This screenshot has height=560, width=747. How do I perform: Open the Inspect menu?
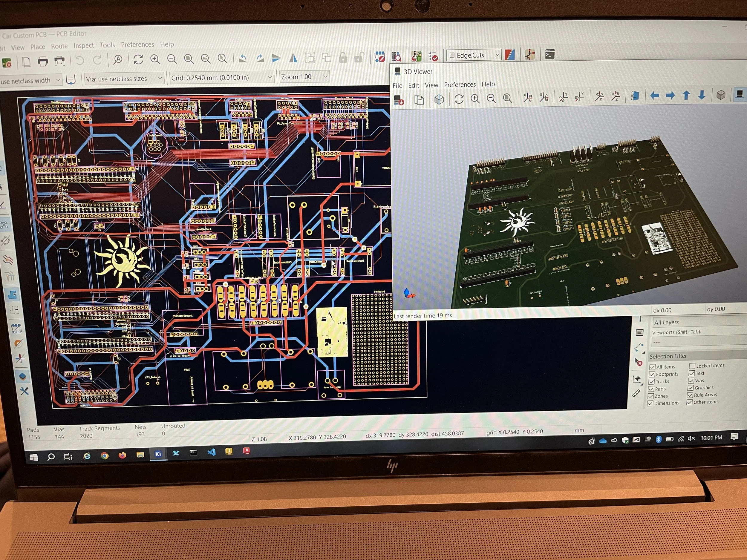click(x=83, y=46)
